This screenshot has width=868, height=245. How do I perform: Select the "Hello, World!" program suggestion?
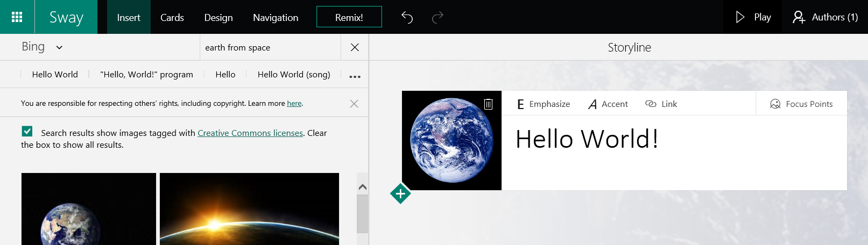pos(147,74)
